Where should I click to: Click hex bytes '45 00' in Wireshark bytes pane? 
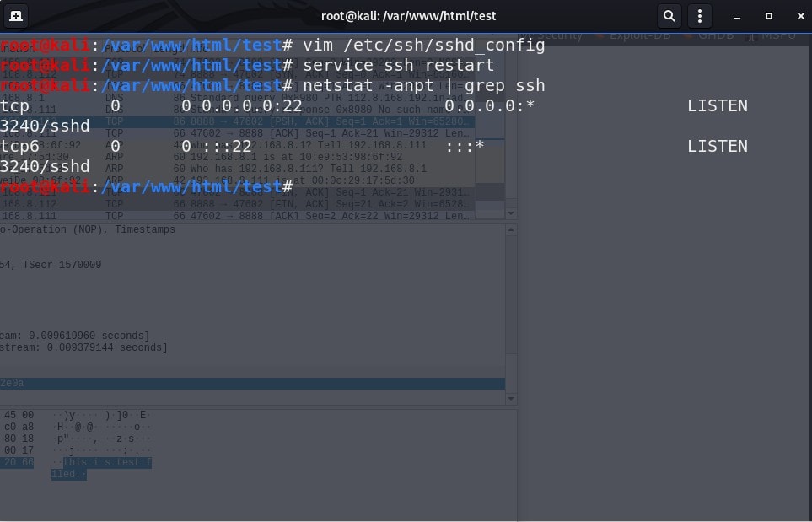tap(19, 415)
